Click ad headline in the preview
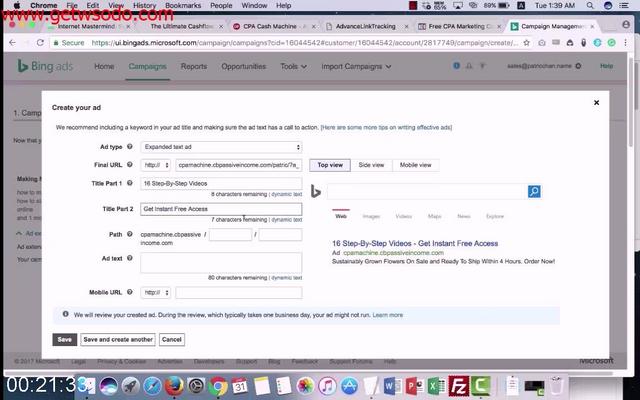The image size is (640, 400). [415, 243]
